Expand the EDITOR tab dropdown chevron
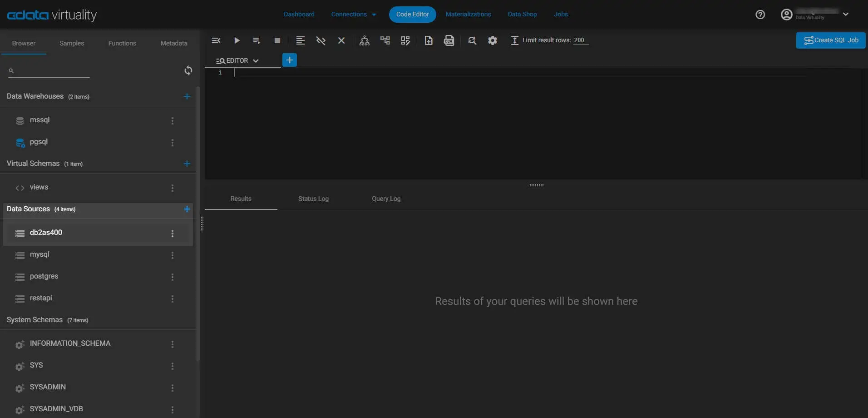 [256, 61]
